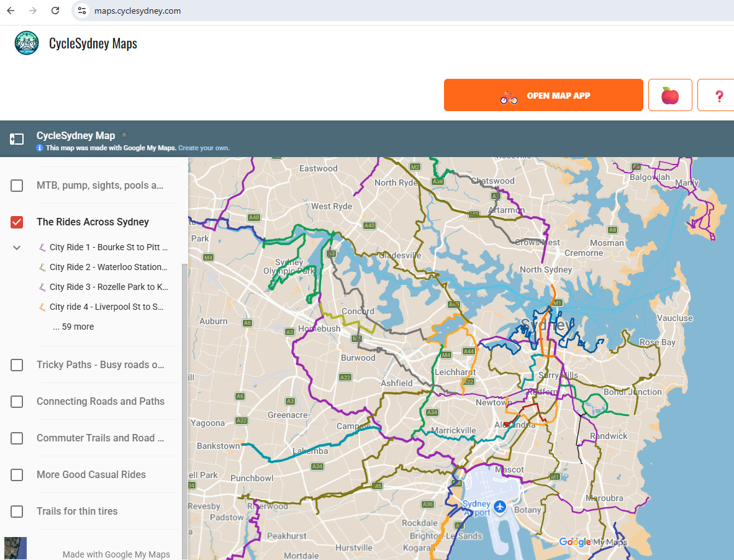Click the 'North Sydney' map label

tap(546, 269)
